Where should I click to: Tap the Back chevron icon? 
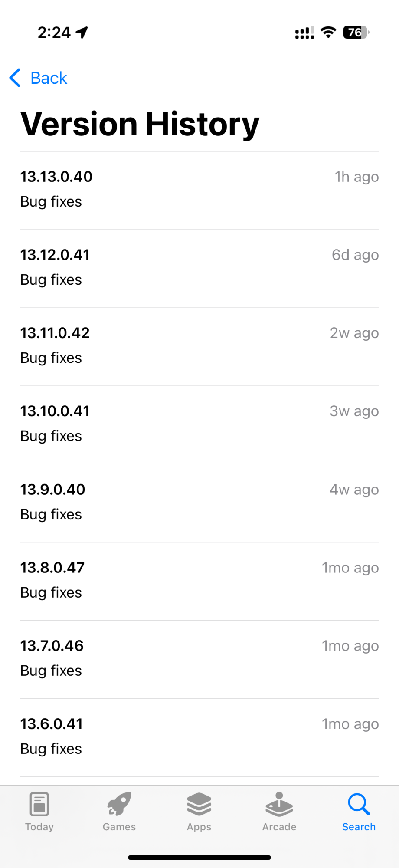click(15, 78)
